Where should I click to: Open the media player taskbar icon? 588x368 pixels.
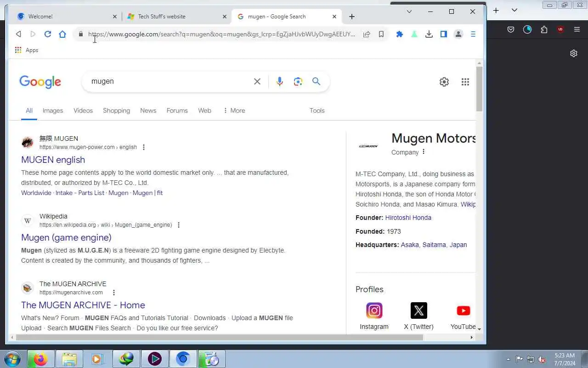coord(97,359)
